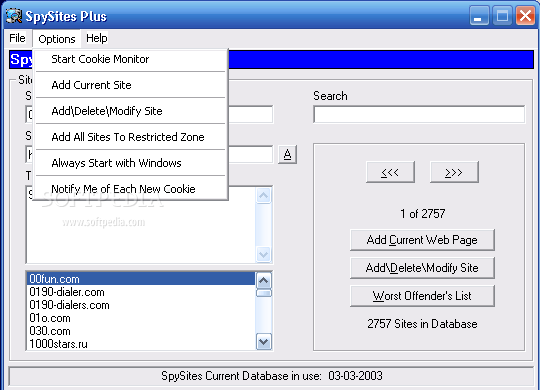The height and width of the screenshot is (390, 540).
Task: Go to previous site with <<< button
Action: pyautogui.click(x=390, y=172)
